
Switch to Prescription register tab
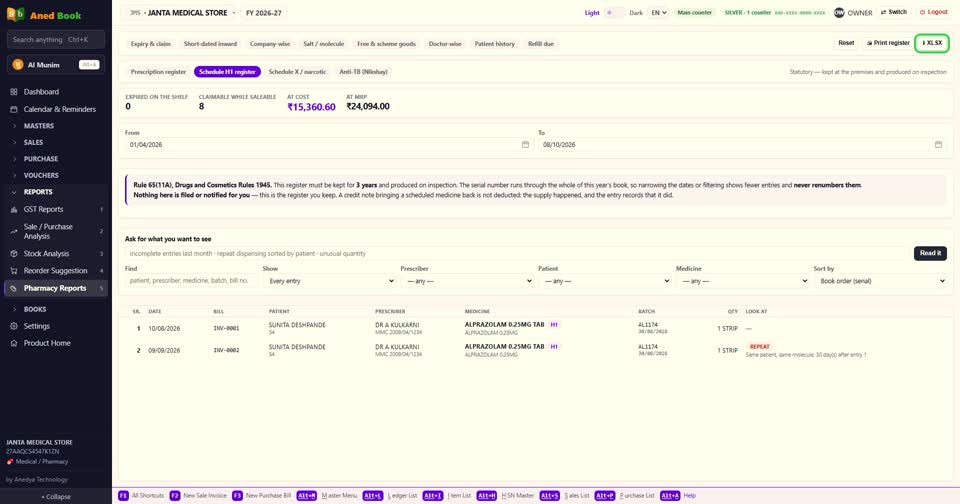click(158, 72)
